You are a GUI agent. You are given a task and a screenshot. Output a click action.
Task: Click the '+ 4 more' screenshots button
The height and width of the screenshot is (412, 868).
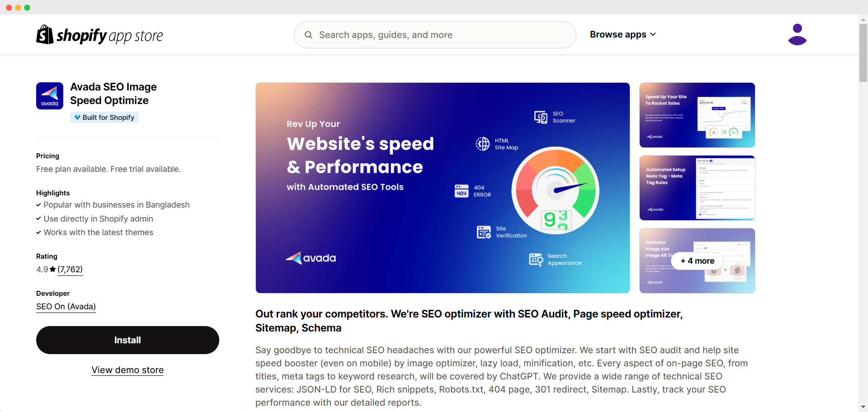click(x=697, y=260)
